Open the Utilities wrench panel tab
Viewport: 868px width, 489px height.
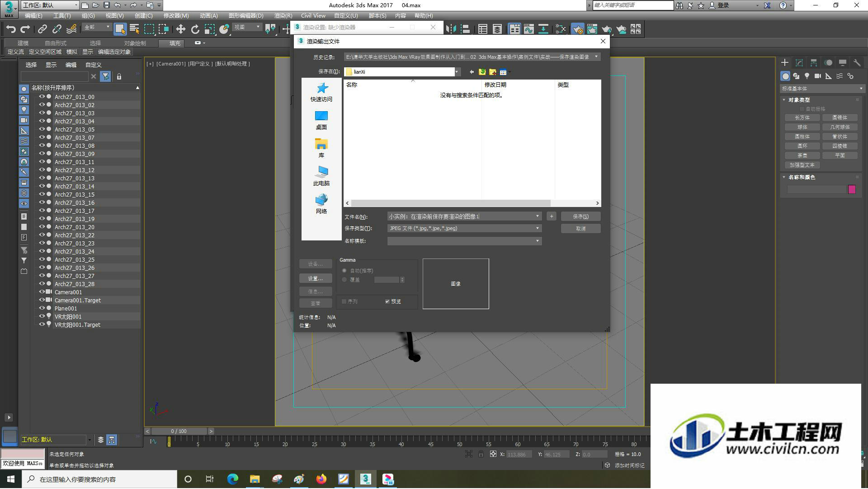pos(857,63)
